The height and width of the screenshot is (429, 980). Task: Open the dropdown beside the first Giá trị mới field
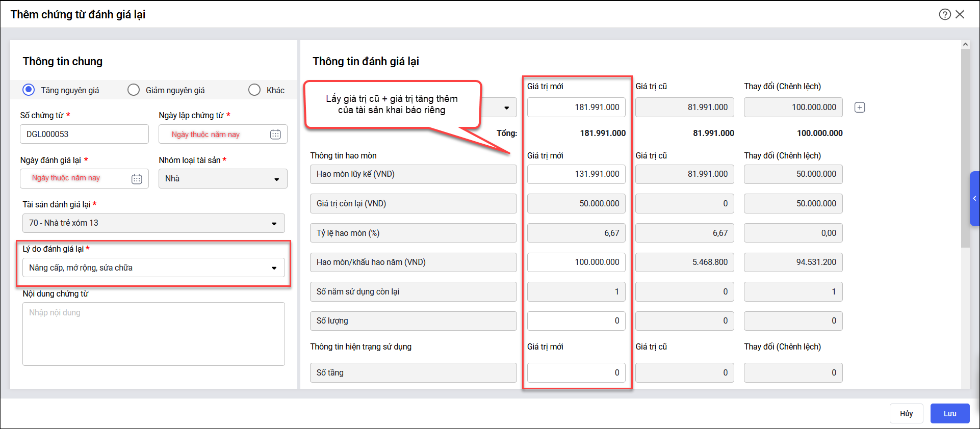click(x=506, y=108)
